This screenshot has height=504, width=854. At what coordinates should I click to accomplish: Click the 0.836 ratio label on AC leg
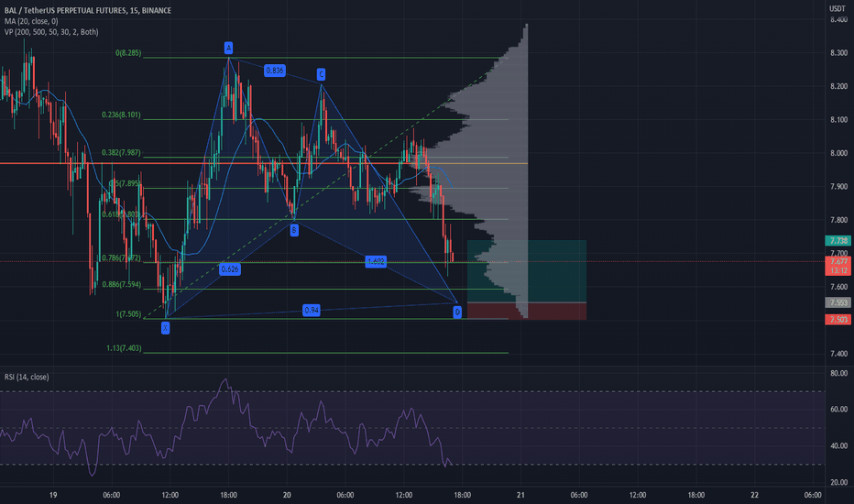pos(275,71)
